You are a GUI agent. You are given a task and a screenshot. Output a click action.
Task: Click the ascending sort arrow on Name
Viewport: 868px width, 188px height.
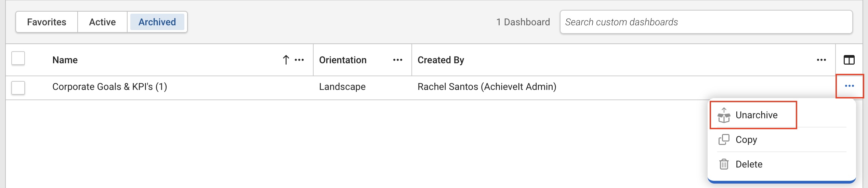[286, 60]
